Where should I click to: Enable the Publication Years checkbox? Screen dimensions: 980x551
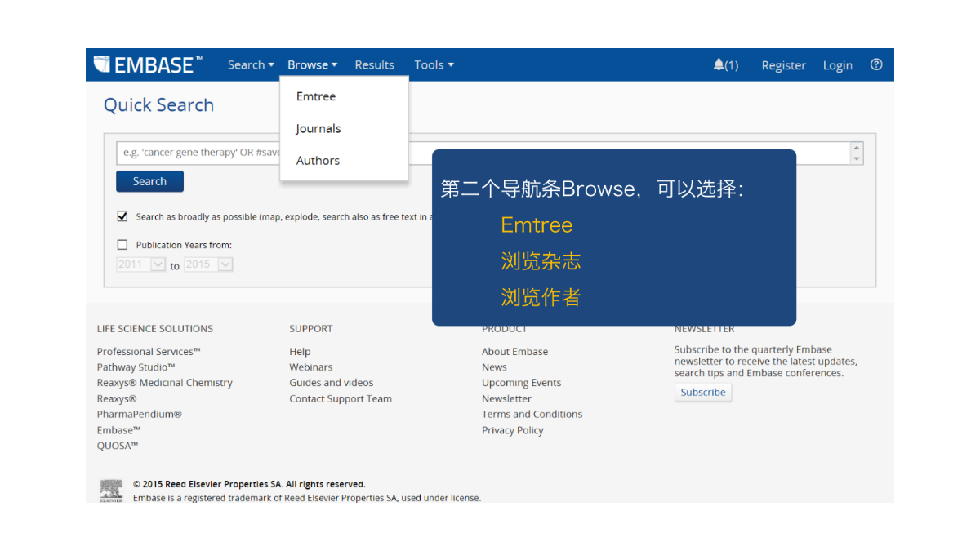122,244
